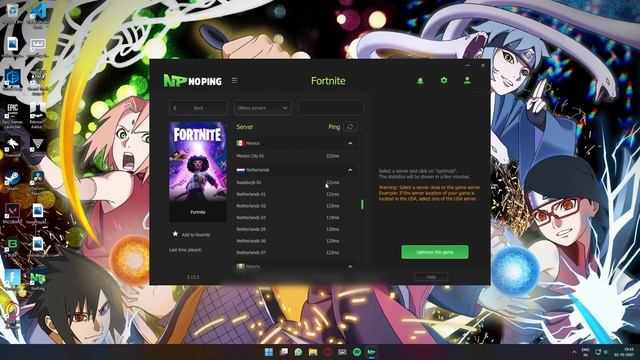The width and height of the screenshot is (640, 360).
Task: Toggle the partially visible bottom country group chevron
Action: tap(350, 267)
